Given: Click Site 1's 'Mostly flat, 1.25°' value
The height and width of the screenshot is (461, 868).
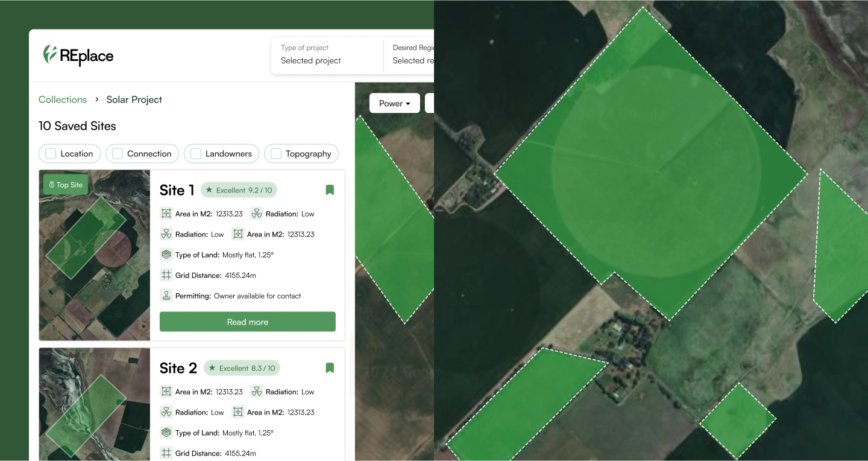Looking at the screenshot, I should click(248, 255).
